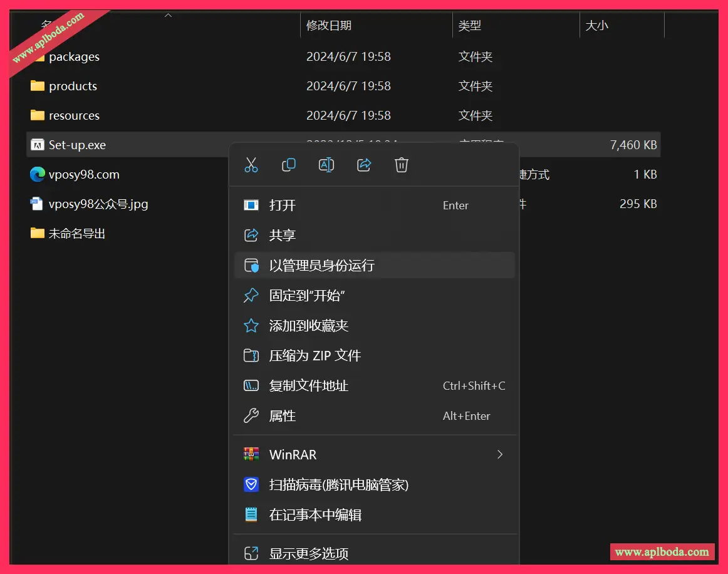
Task: Click the Copy icon in context menu
Action: point(289,165)
